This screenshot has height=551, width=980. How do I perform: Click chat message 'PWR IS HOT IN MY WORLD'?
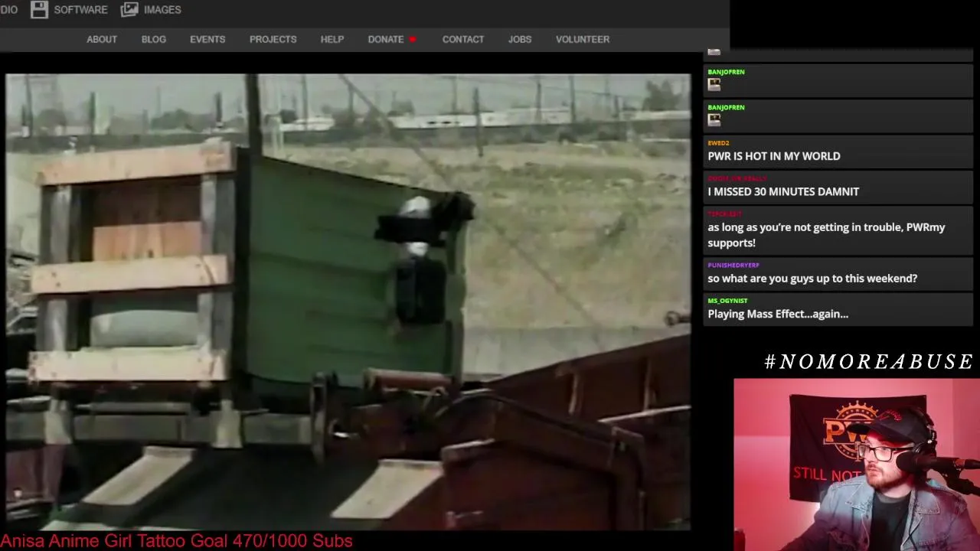774,156
